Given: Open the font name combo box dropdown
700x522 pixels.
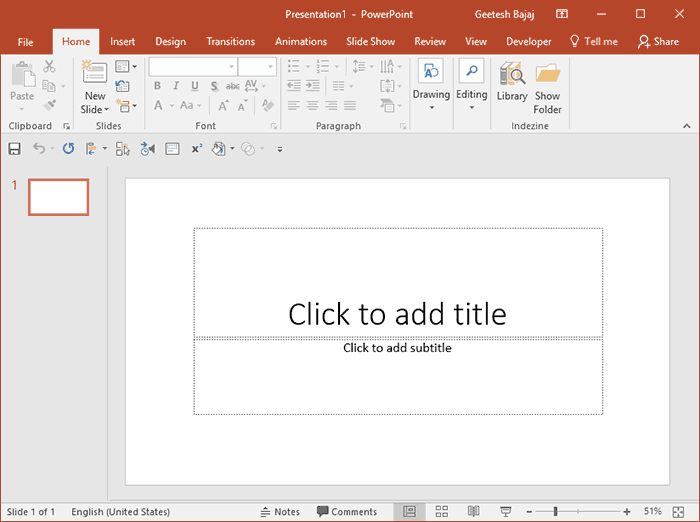Looking at the screenshot, I should 231,67.
